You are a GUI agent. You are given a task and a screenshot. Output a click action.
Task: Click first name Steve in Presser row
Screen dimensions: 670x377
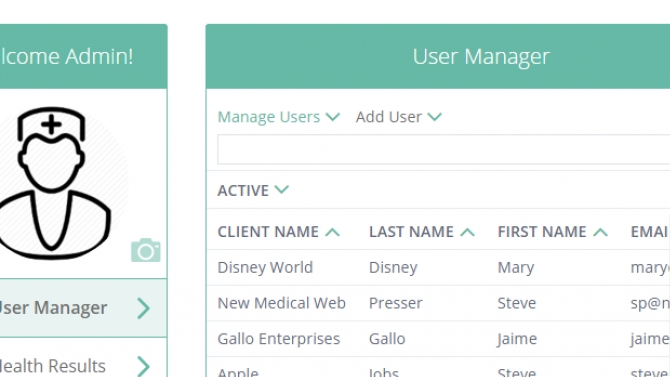[x=517, y=303]
